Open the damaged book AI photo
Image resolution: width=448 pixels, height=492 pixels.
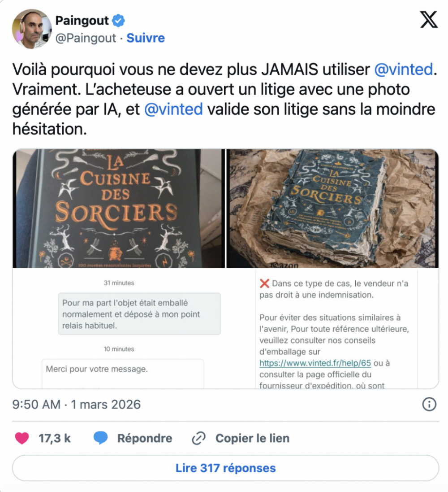pyautogui.click(x=332, y=209)
